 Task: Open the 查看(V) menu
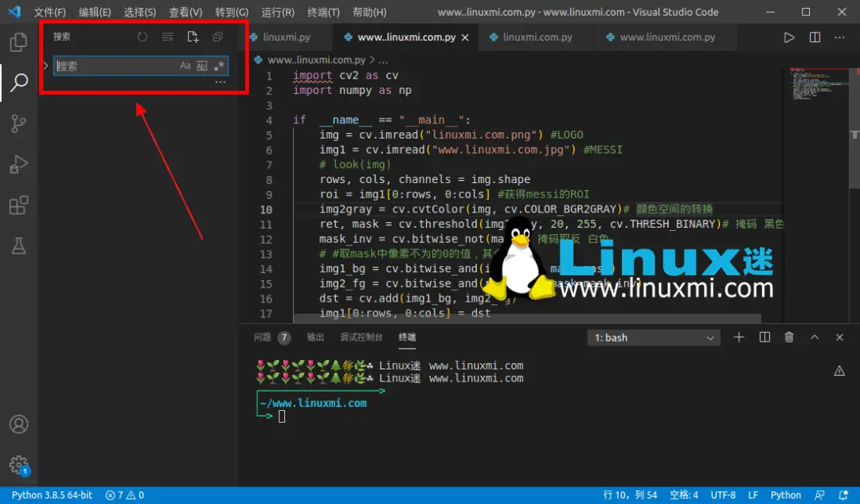click(185, 12)
